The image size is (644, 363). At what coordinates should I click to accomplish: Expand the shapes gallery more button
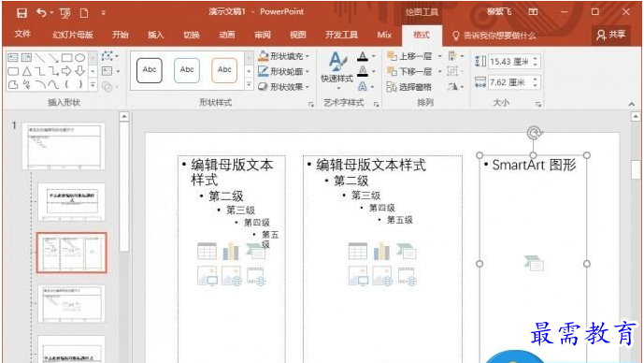point(93,85)
